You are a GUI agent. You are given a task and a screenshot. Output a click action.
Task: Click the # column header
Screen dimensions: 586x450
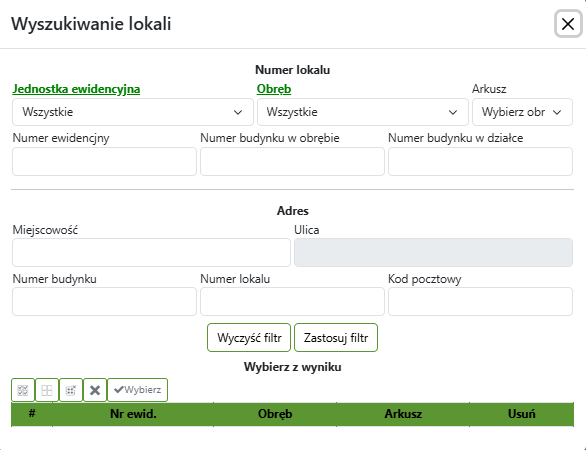click(x=32, y=414)
